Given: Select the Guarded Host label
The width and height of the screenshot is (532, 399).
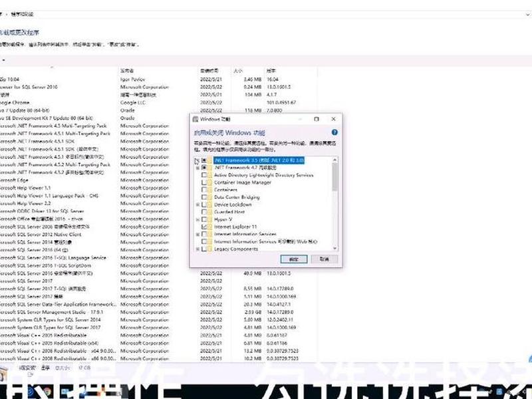Looking at the screenshot, I should pyautogui.click(x=229, y=212).
